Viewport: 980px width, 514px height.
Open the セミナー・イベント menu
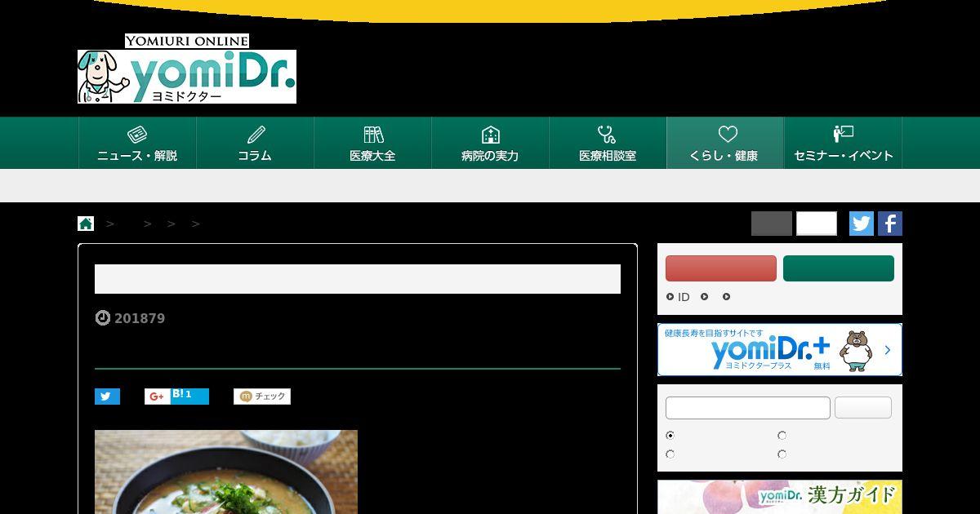(843, 143)
